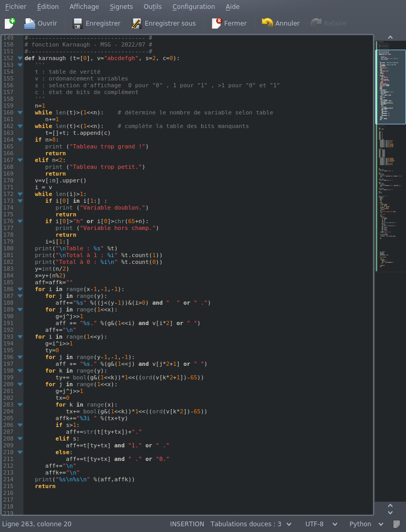Click scroll-up arrow above the minimap

[x=390, y=37]
